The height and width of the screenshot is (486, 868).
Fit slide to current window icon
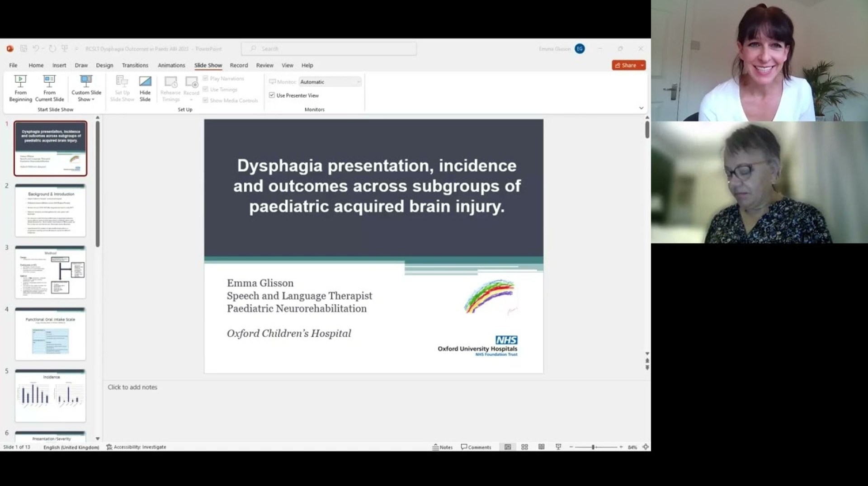646,447
